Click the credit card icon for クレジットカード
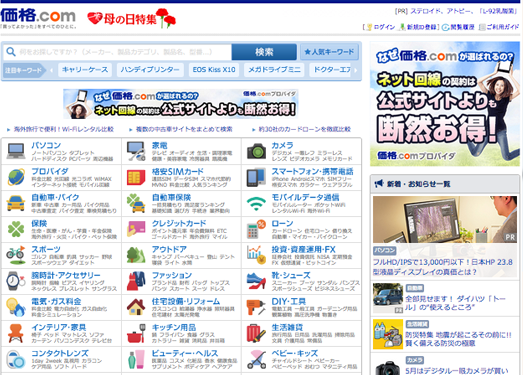This screenshot has height=375, width=523. click(136, 229)
